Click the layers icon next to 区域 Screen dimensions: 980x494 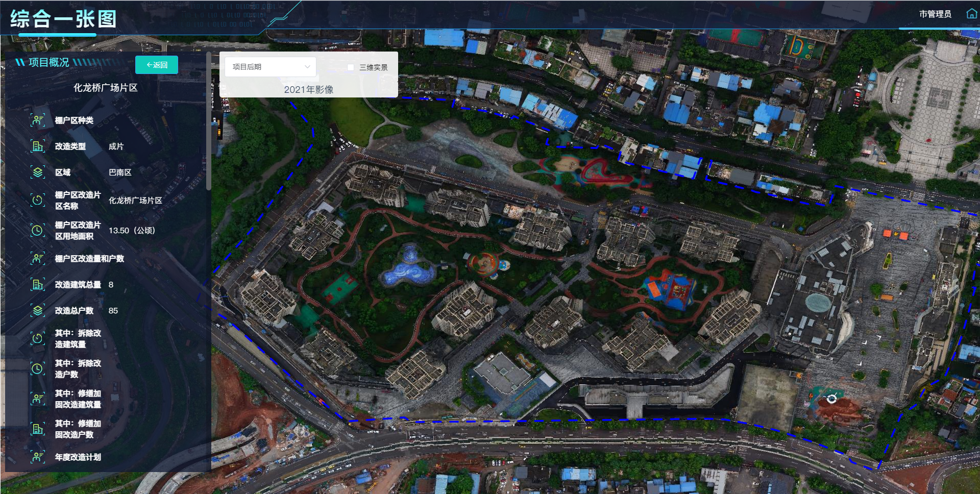[x=38, y=172]
